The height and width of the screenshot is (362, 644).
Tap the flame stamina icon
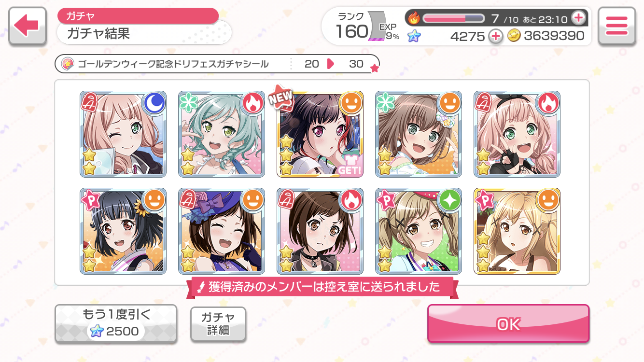[414, 18]
